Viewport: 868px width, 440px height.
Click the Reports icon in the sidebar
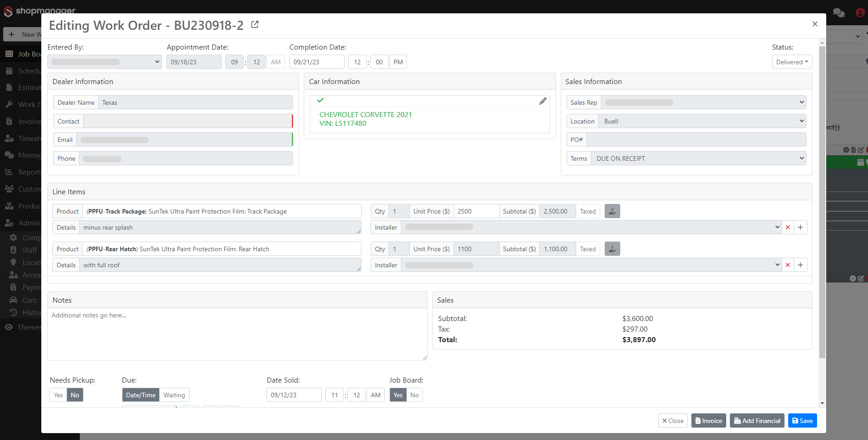(x=10, y=172)
